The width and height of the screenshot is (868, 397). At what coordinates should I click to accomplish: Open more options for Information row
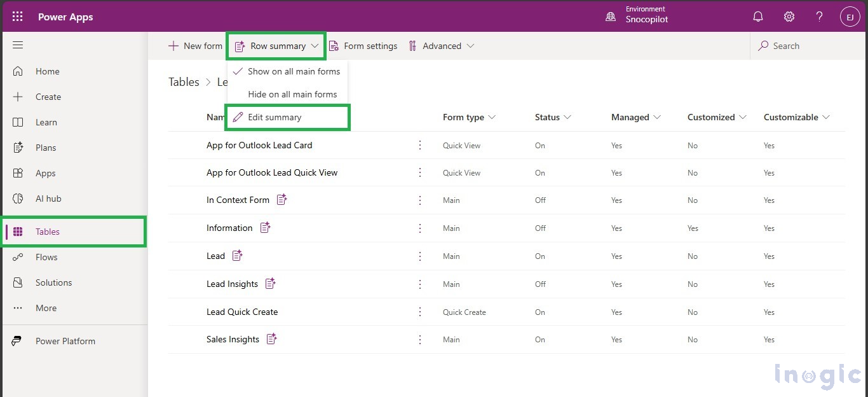[420, 228]
